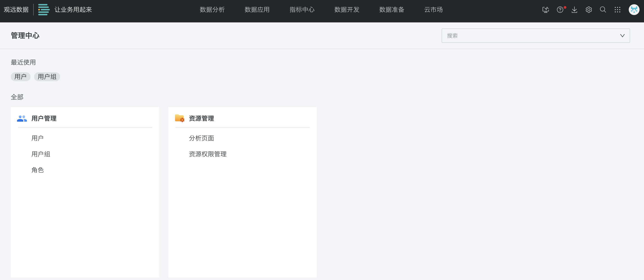Click the 资源管理 folder icon
Viewport: 644px width, 280px height.
tap(180, 118)
